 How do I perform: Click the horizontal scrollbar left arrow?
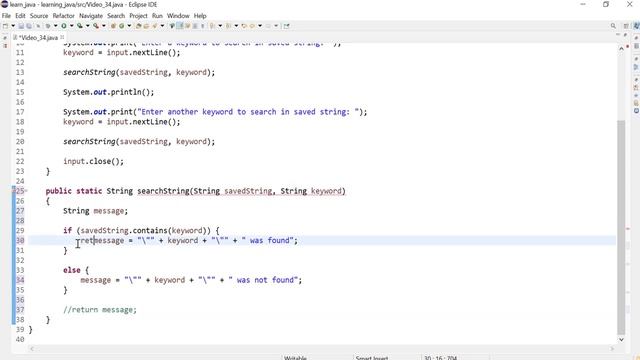point(32,349)
